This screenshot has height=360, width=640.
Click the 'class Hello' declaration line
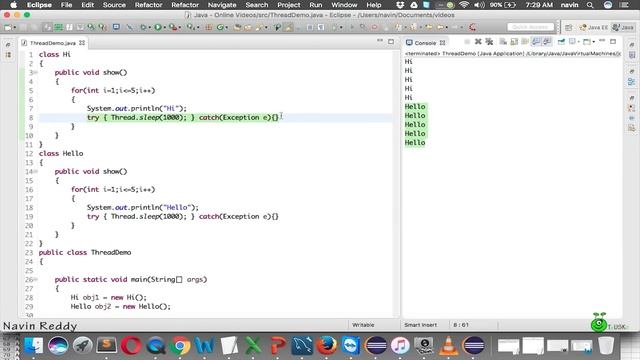[x=61, y=153]
